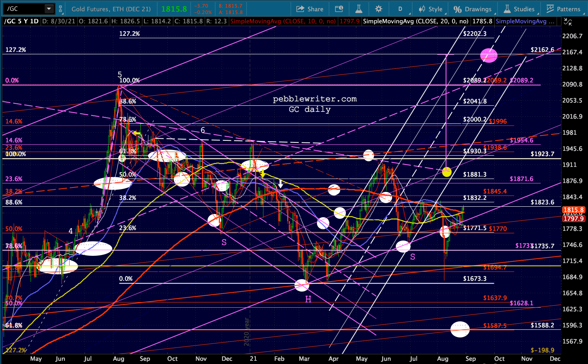Click the H: 1826.5 high value
Image resolution: width=588 pixels, height=364 pixels.
(125, 21)
